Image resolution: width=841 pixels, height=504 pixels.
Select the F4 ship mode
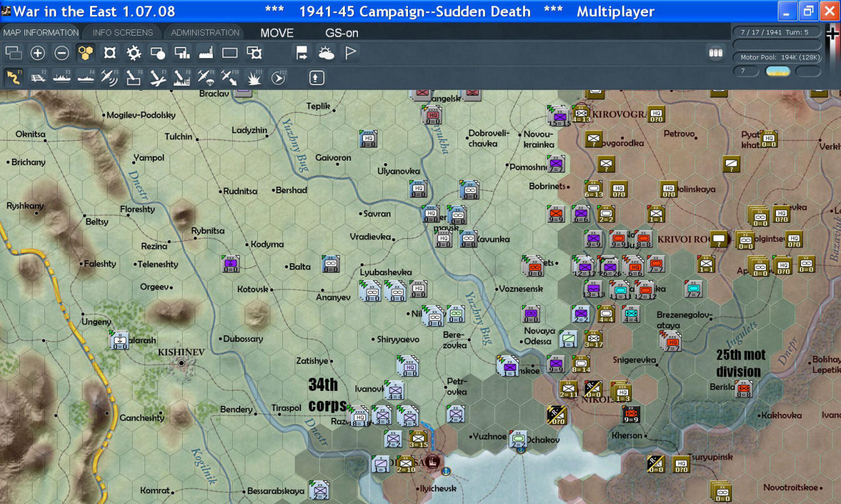click(x=86, y=77)
